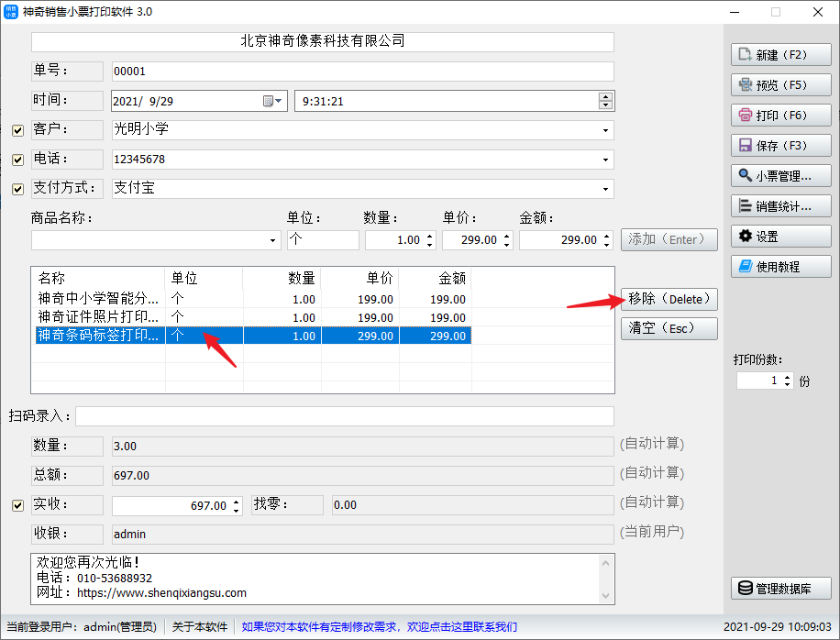Click the 单位 unit input field
This screenshot has width=840, height=640.
point(323,240)
